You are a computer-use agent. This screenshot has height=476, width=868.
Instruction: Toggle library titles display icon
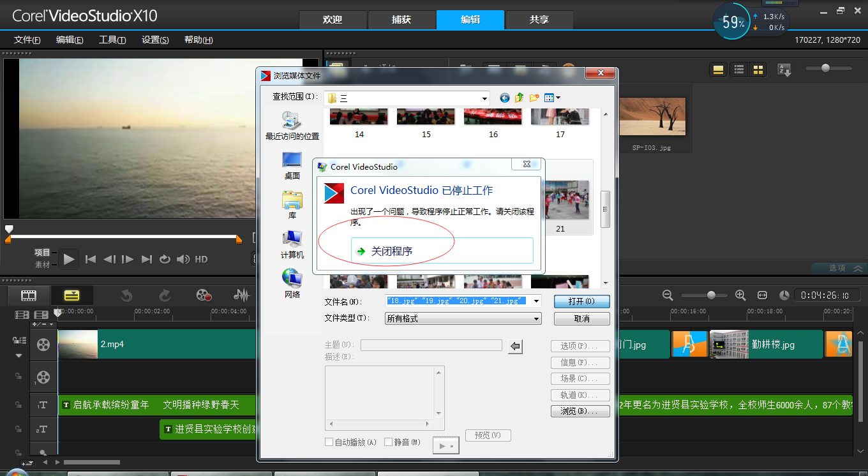(718, 70)
